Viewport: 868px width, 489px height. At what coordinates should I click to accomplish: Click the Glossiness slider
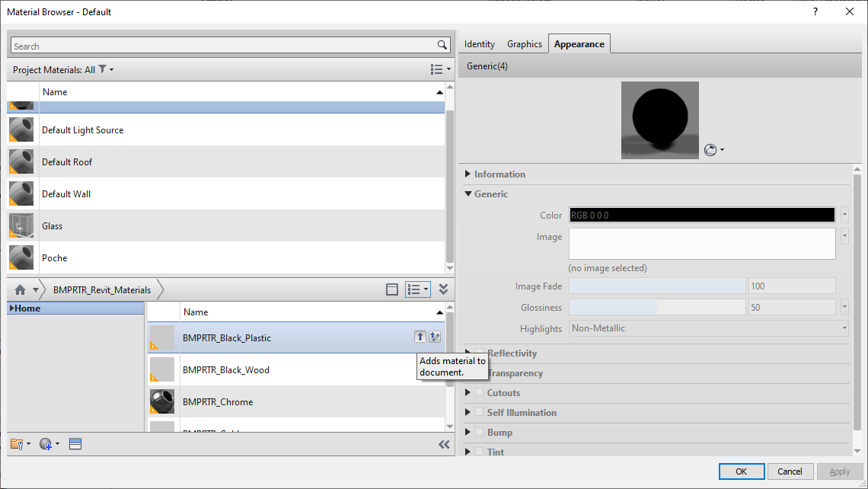[x=657, y=307]
